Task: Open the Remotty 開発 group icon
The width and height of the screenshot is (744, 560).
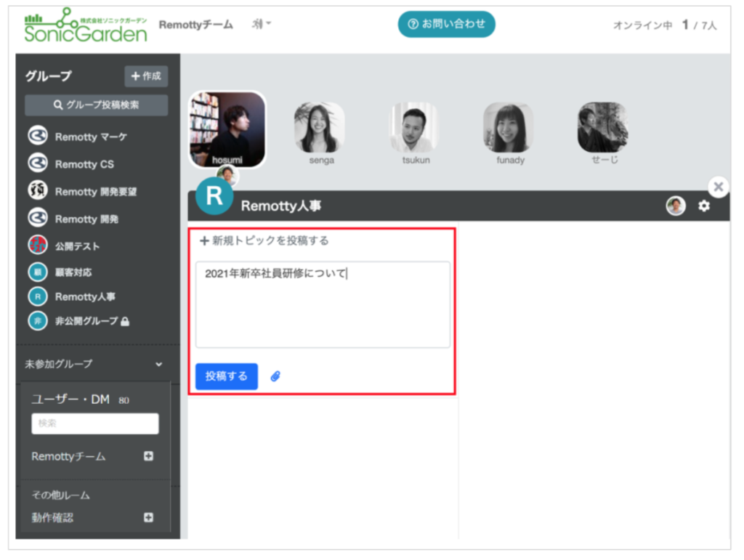Action: [x=38, y=219]
